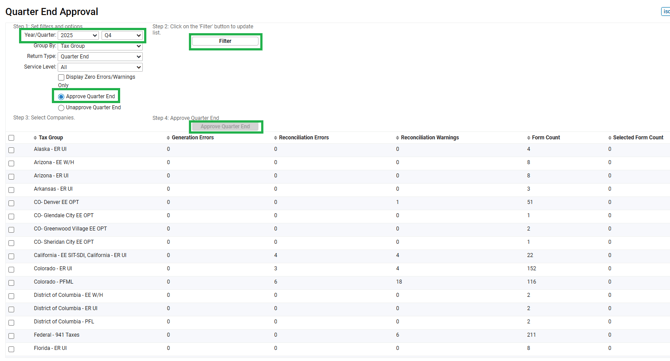
Task: Click the Arkansas - ER UI text
Action: [x=53, y=189]
